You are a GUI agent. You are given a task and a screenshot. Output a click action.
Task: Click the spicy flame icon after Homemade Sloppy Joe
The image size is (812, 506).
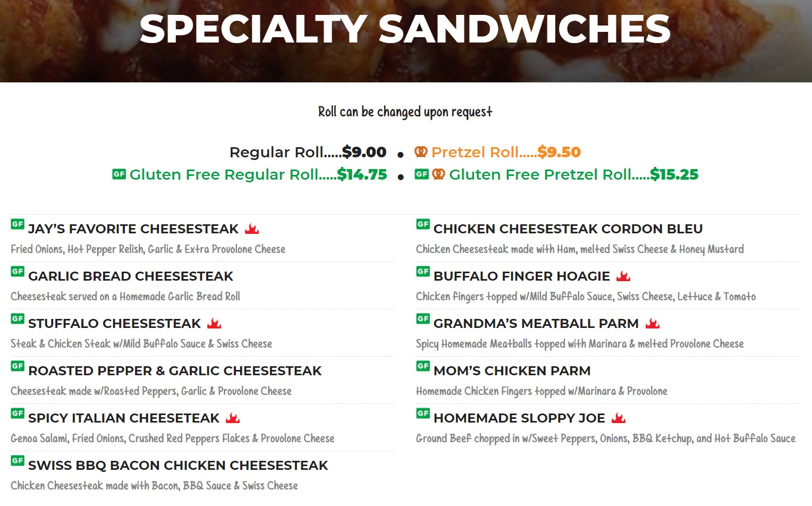pos(619,418)
